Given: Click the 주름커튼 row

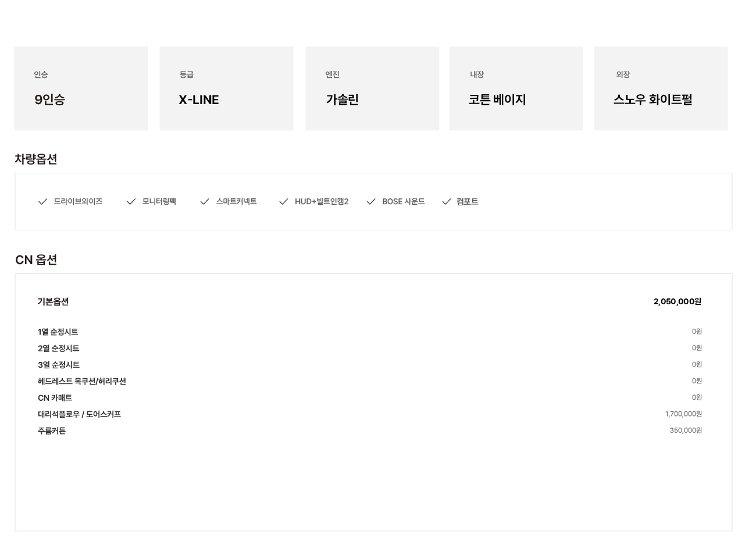Looking at the screenshot, I should click(370, 431).
